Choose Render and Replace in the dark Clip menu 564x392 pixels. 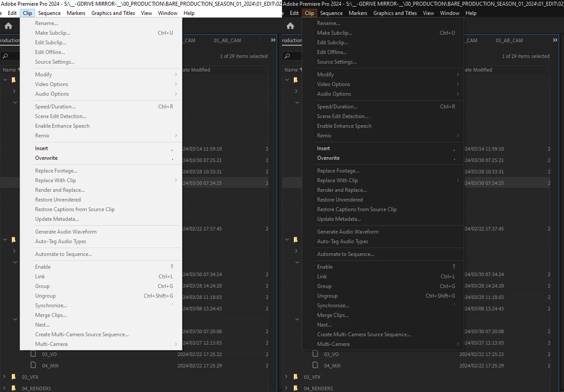[x=383, y=190]
